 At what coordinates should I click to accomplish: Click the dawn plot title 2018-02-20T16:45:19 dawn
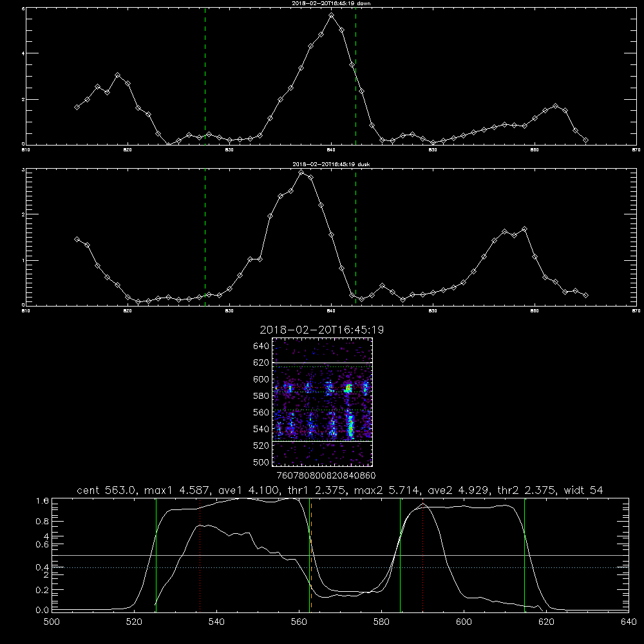click(331, 3)
